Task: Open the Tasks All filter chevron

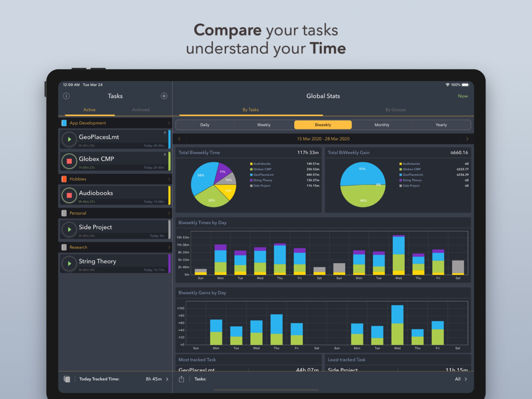Action: [x=466, y=379]
